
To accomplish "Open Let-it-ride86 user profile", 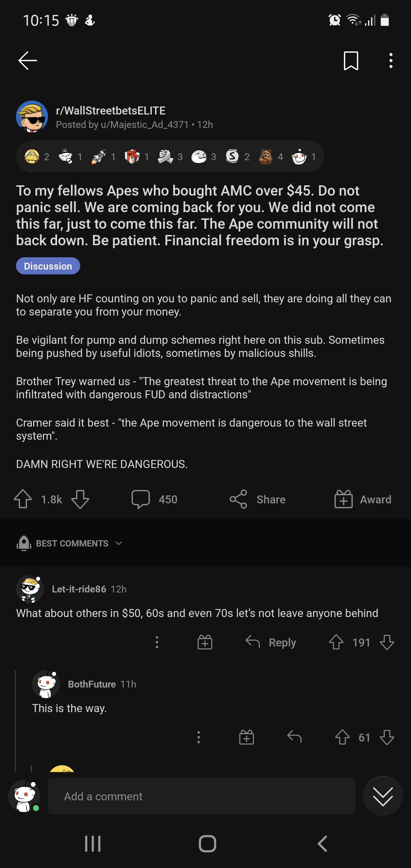I will [x=79, y=589].
